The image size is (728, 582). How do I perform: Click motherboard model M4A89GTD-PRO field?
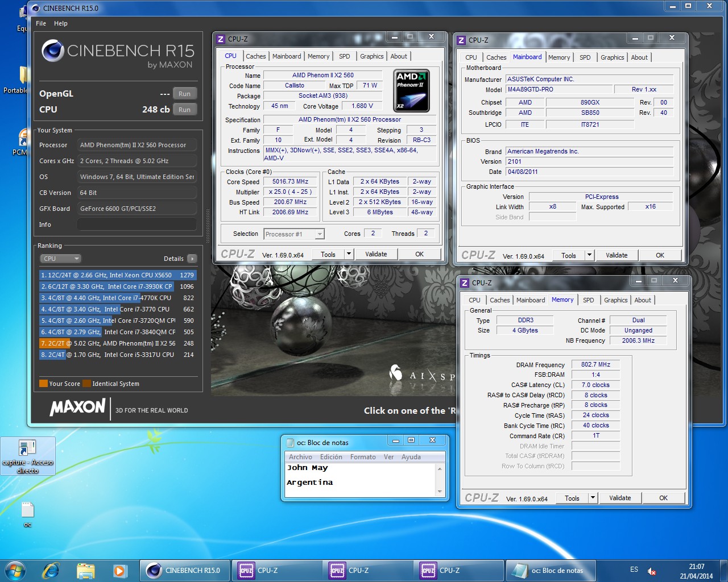(560, 89)
